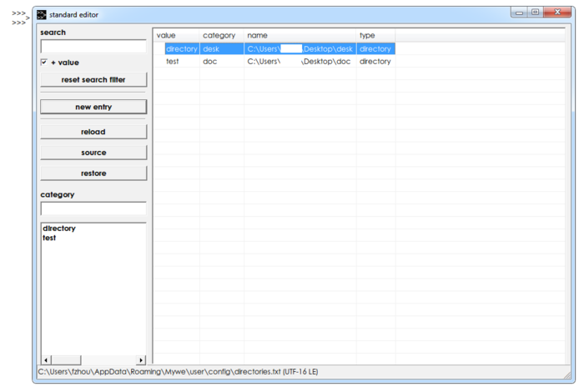Screen dimensions: 584x392
Task: Sort by the 'value' column header
Action: pyautogui.click(x=166, y=35)
